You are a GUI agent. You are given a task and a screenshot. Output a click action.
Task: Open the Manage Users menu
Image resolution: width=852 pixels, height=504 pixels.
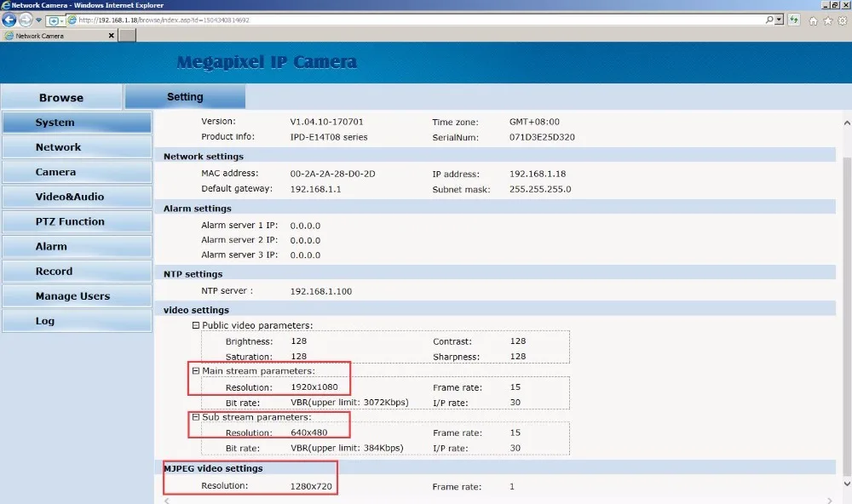[77, 296]
